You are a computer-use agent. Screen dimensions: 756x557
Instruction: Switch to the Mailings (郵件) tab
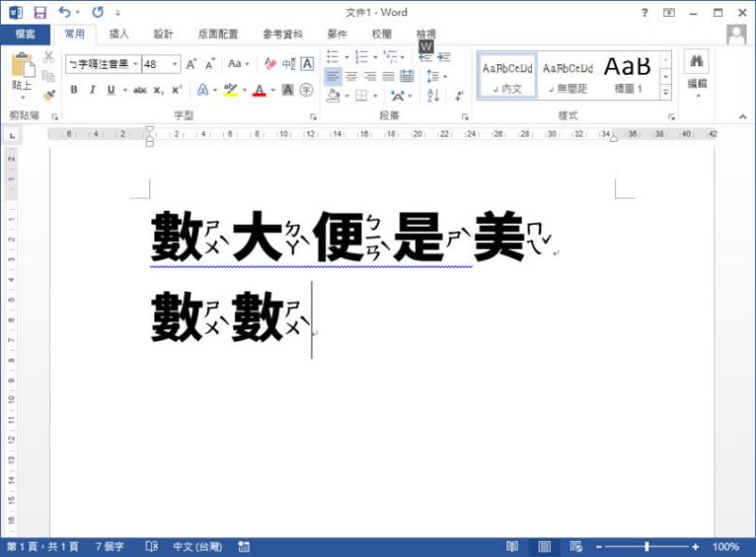tap(337, 34)
